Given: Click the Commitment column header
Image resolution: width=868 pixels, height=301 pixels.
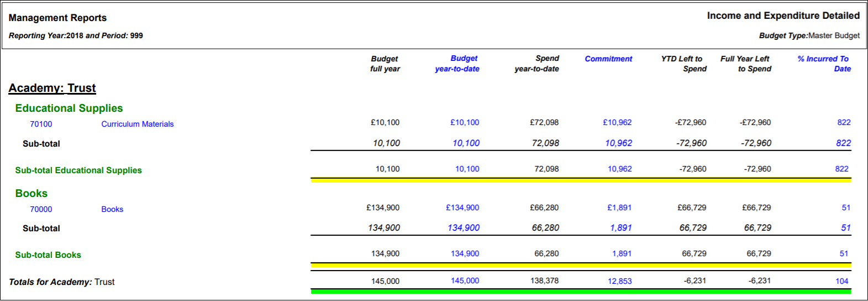Looking at the screenshot, I should click(x=608, y=59).
